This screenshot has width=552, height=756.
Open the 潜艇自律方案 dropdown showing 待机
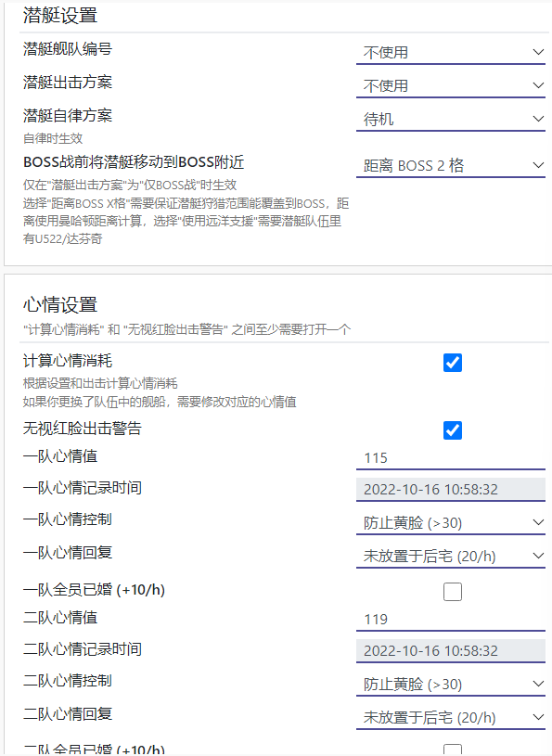tap(450, 119)
